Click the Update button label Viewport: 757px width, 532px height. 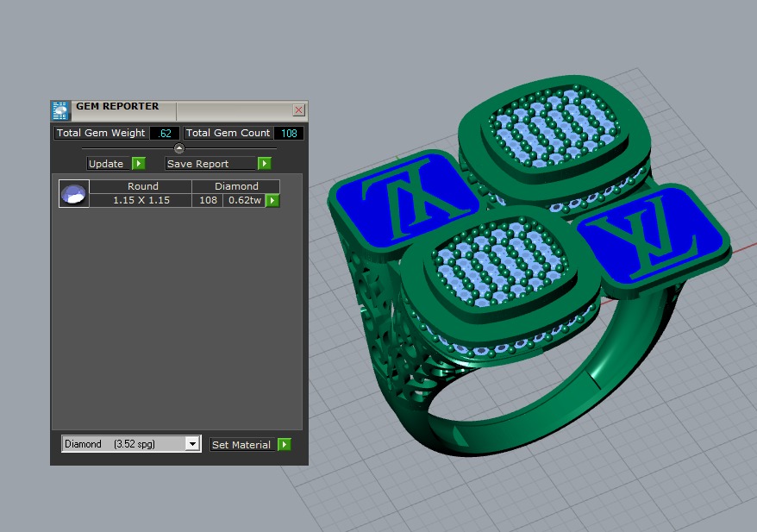(109, 164)
